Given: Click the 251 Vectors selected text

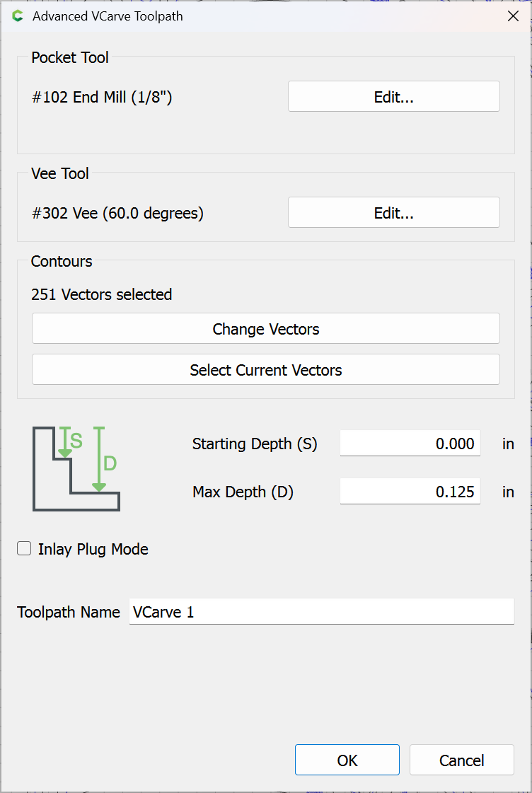Looking at the screenshot, I should pos(102,295).
